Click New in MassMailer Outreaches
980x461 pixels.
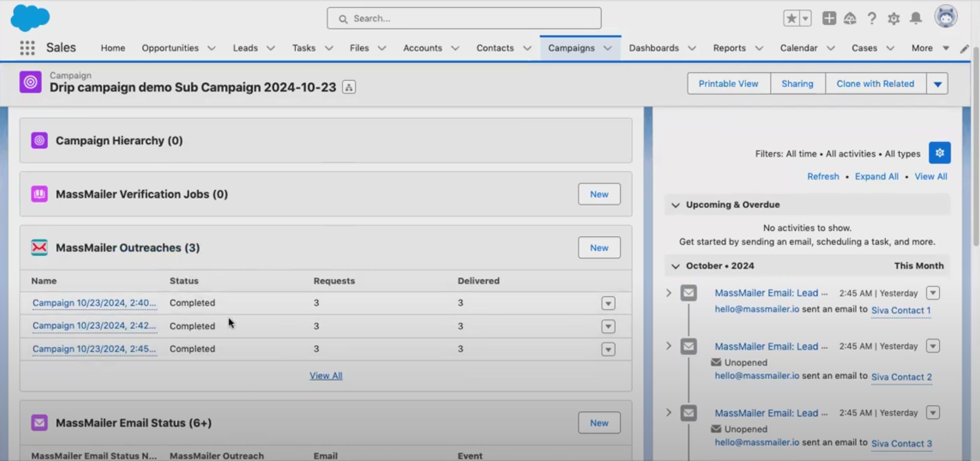coord(599,248)
